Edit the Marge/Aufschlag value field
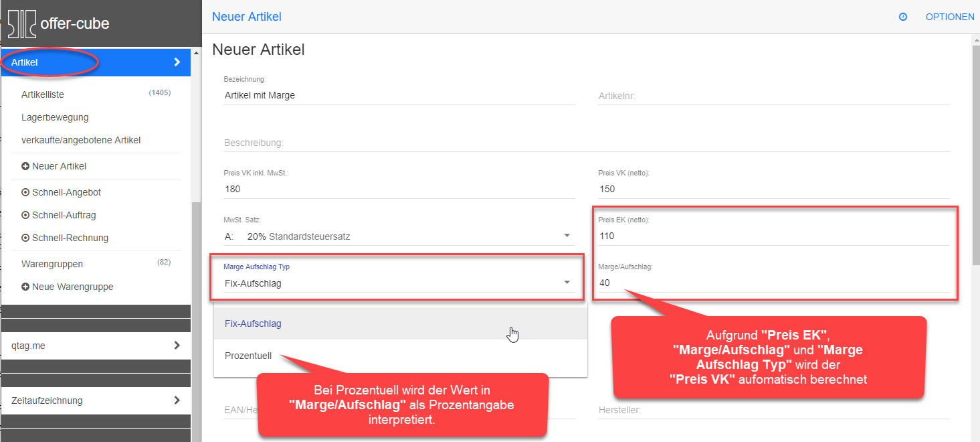Viewport: 980px width, 442px height. point(774,283)
